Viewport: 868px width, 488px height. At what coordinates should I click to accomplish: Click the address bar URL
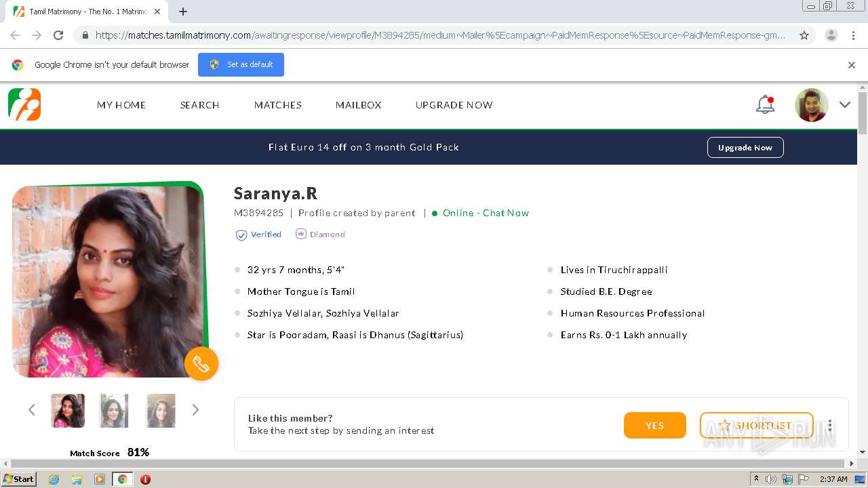440,35
